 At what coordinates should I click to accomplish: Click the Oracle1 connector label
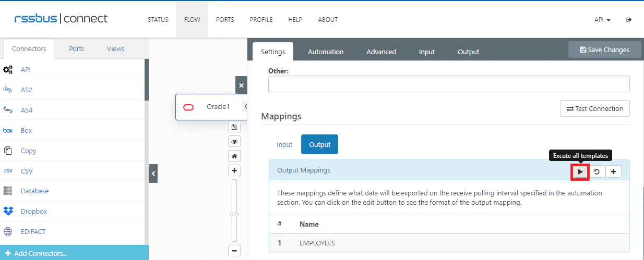click(218, 107)
